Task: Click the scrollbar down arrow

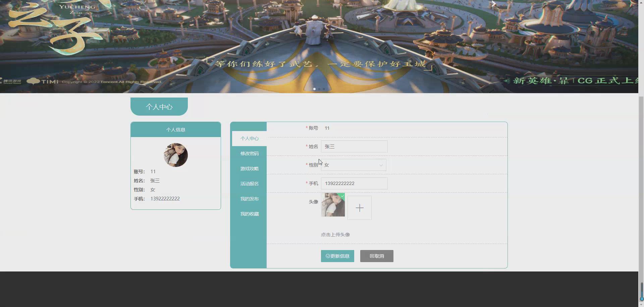Action: [641, 305]
